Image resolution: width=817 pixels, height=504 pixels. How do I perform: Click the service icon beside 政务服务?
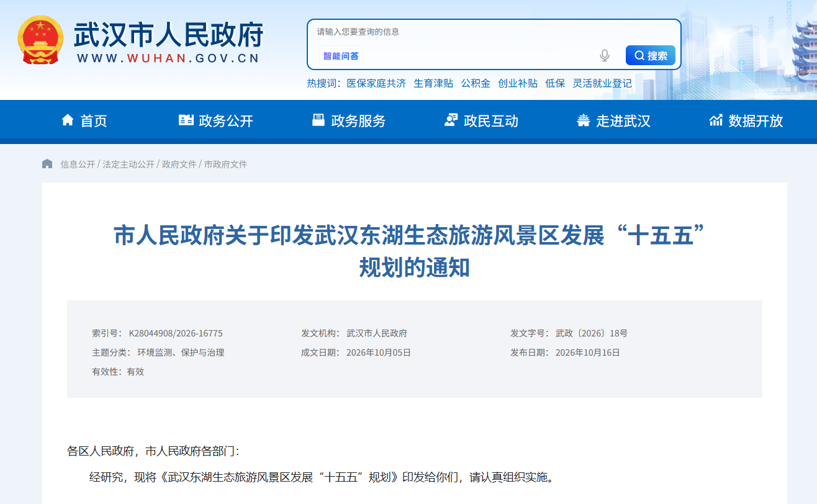point(318,120)
